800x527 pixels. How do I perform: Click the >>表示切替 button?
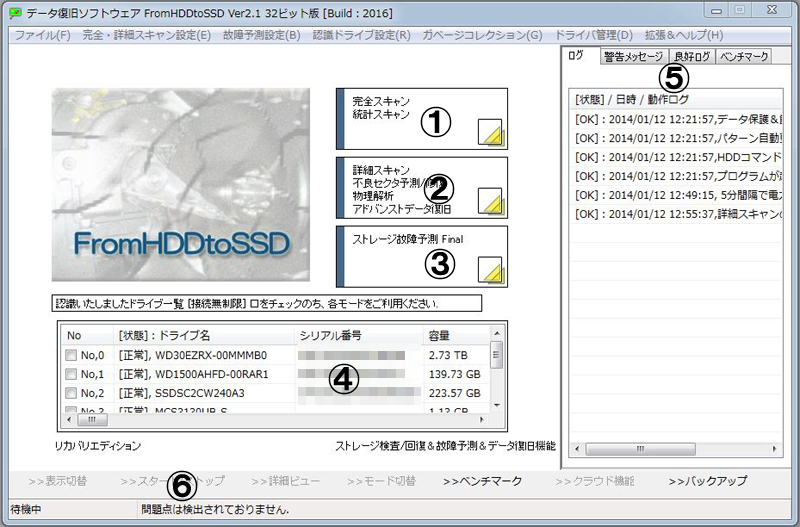pos(58,481)
